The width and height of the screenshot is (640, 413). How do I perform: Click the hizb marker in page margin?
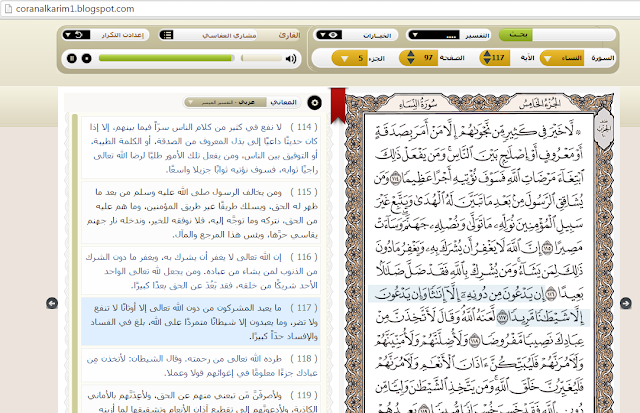(604, 128)
